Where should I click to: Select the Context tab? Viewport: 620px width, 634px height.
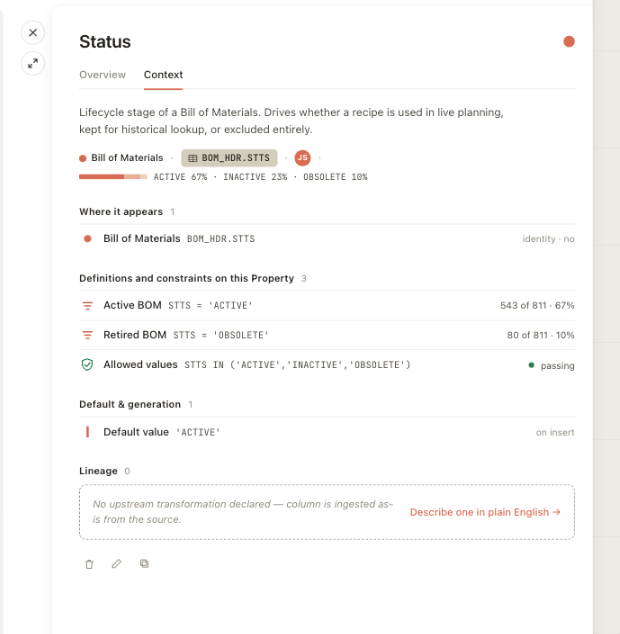(163, 75)
